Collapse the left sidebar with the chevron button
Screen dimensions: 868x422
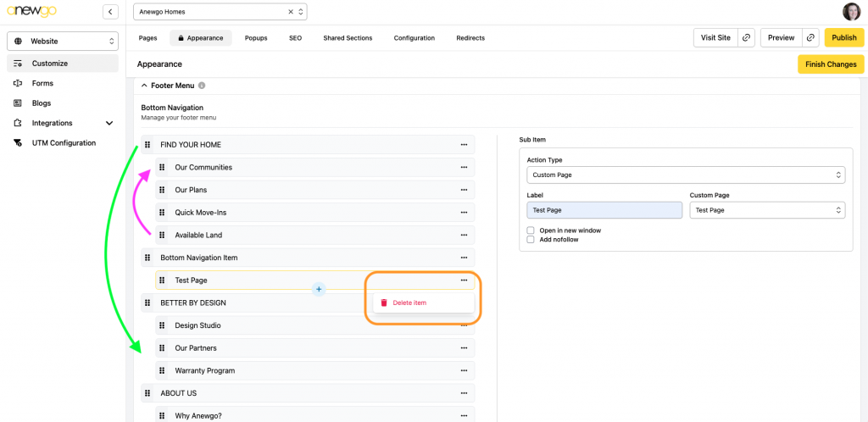(x=110, y=12)
